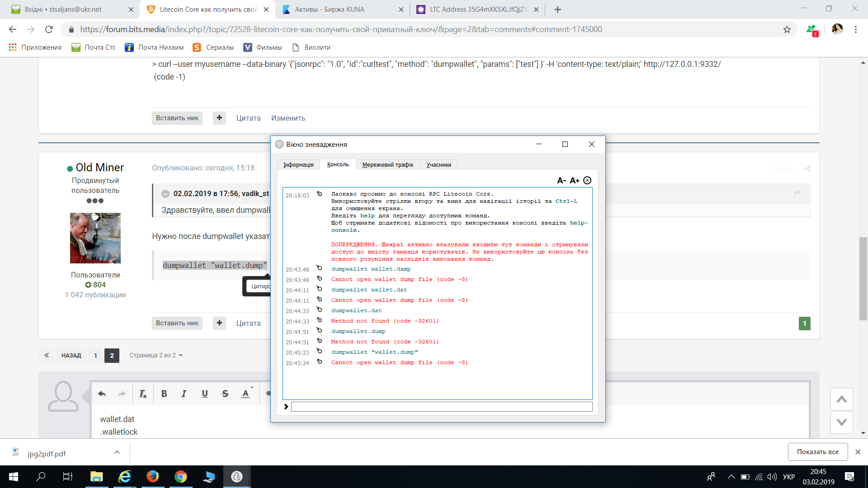
Task: Open the Chrome profile avatar
Action: (x=837, y=29)
